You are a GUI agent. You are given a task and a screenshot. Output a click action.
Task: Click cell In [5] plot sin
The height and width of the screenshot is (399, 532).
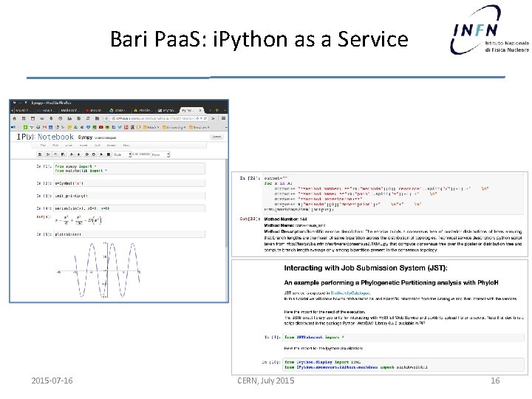pyautogui.click(x=129, y=234)
